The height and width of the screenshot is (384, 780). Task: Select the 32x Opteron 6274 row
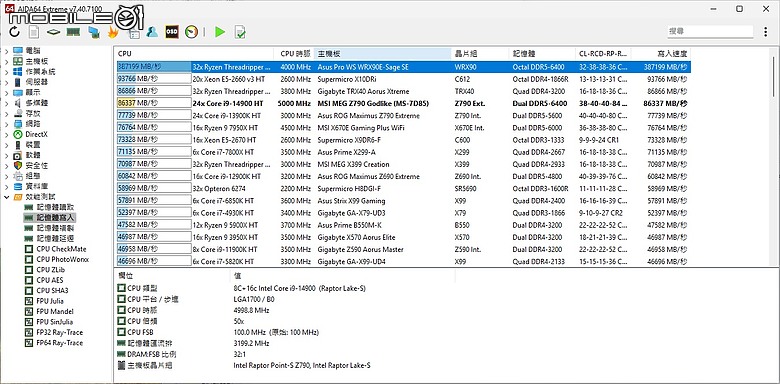(x=403, y=189)
